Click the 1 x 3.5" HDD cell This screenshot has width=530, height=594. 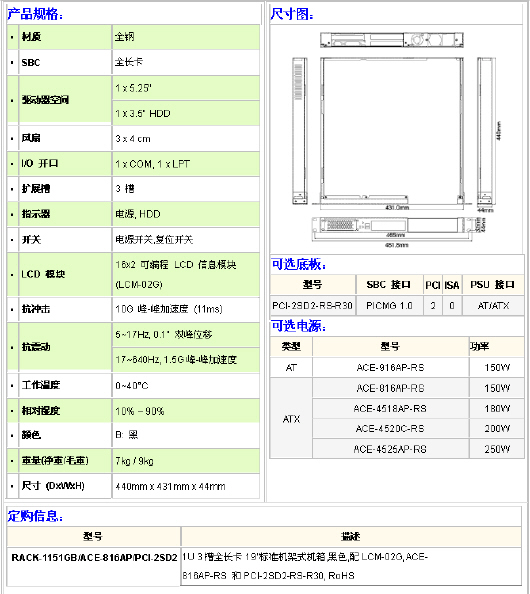click(186, 113)
